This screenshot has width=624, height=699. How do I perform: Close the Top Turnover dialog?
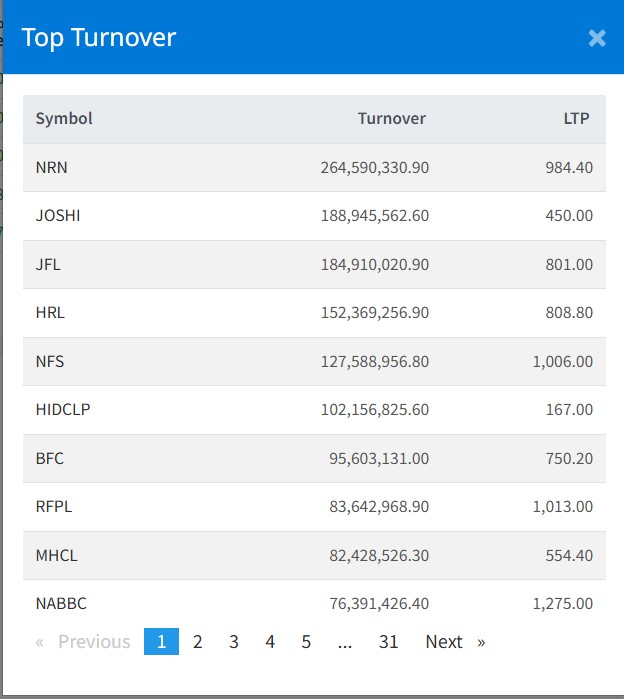pos(597,38)
